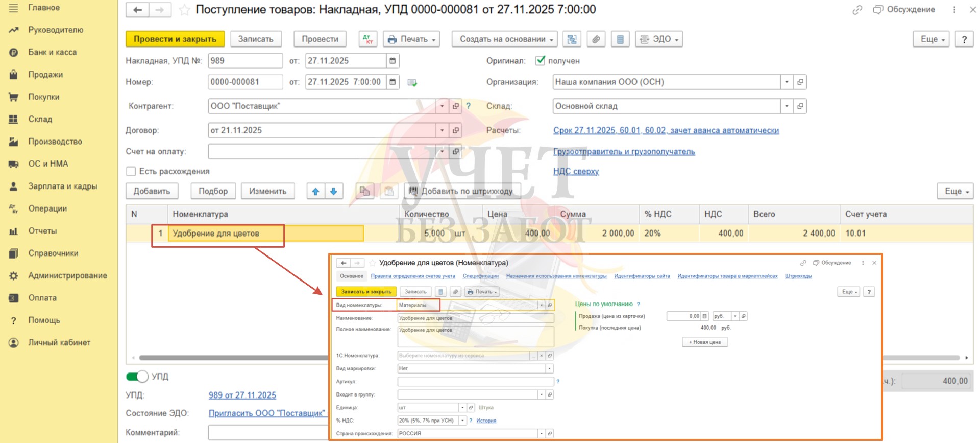Open the Банк и касса section
Viewport: 980px width, 443px height.
(x=52, y=52)
